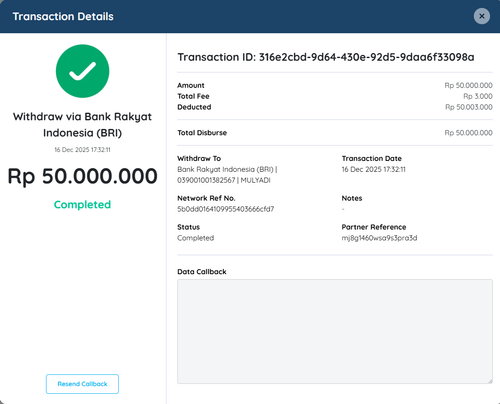Click the Withdraw via Bank Rakyat Indonesia heading
This screenshot has width=500, height=404.
(x=82, y=125)
